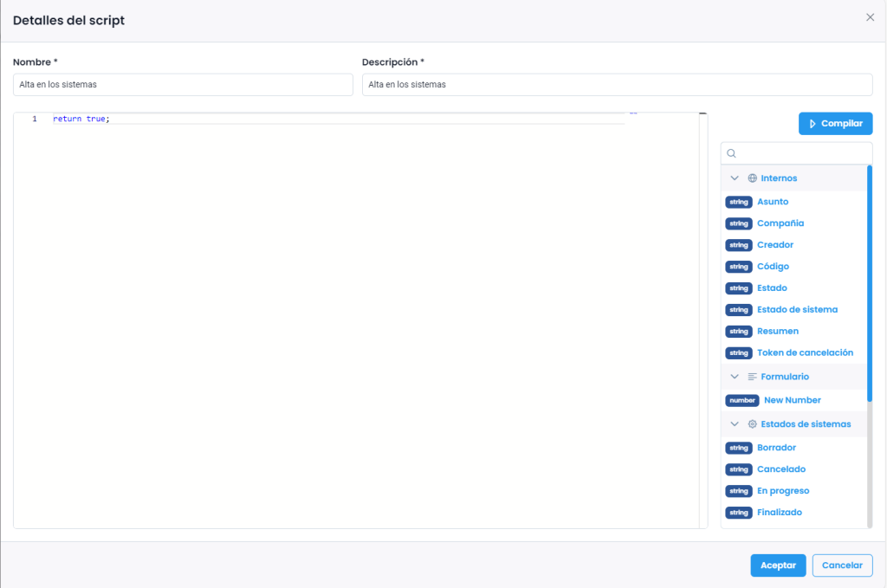Click the Cancelar button
The height and width of the screenshot is (588, 887).
point(842,565)
